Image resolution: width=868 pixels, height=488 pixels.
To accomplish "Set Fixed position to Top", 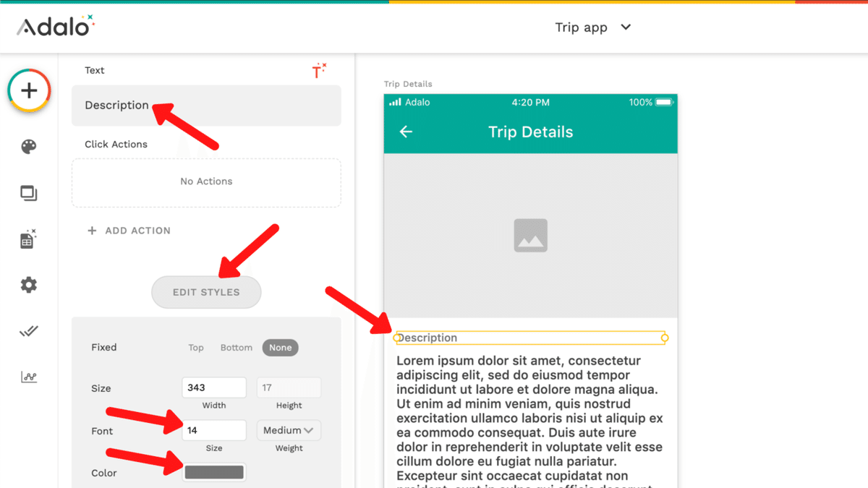I will pyautogui.click(x=196, y=348).
